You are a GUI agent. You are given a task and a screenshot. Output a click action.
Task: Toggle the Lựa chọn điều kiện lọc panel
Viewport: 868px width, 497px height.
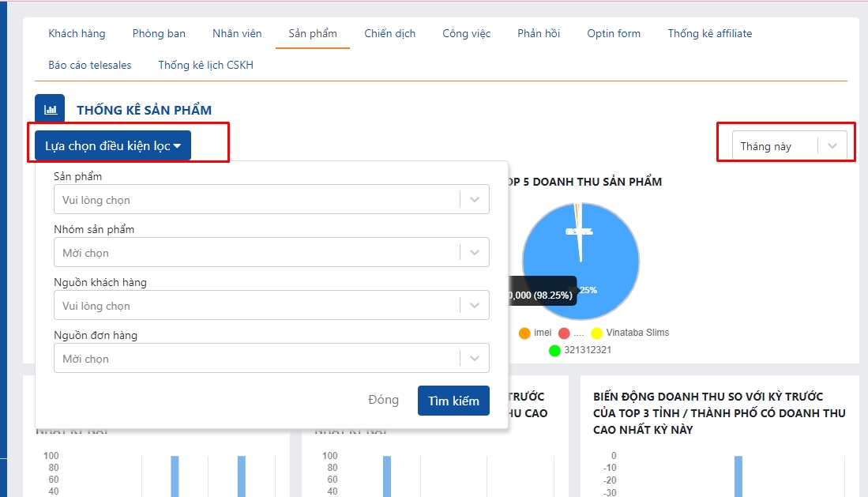113,146
